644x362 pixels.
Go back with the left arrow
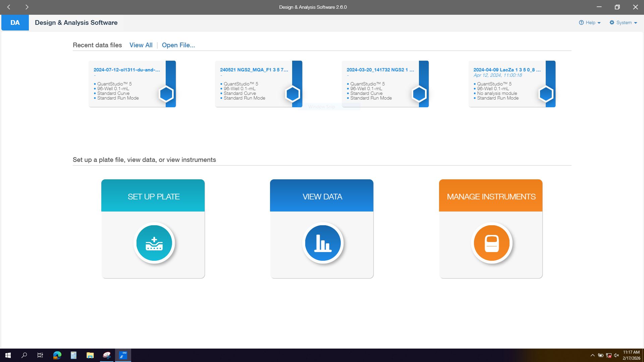click(9, 7)
